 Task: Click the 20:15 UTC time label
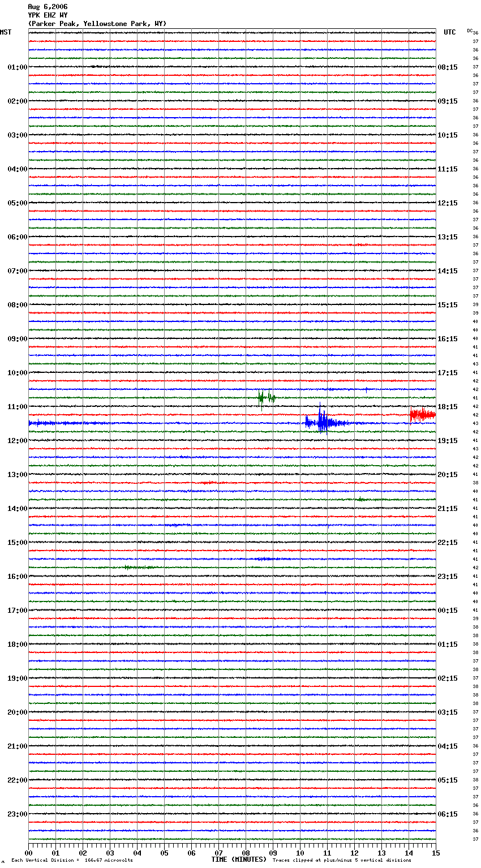point(448,475)
